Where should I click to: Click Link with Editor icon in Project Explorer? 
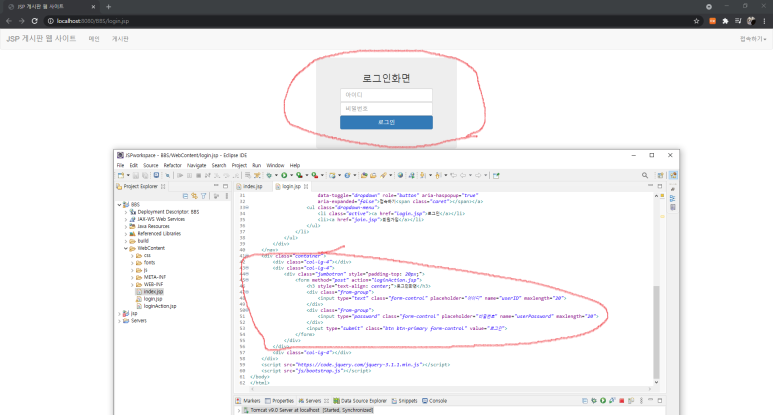tap(194, 196)
